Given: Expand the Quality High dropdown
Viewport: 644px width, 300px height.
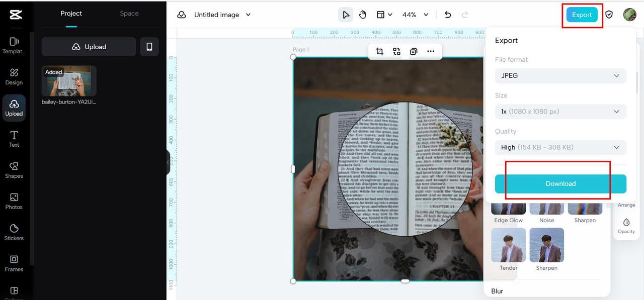Looking at the screenshot, I should [560, 147].
